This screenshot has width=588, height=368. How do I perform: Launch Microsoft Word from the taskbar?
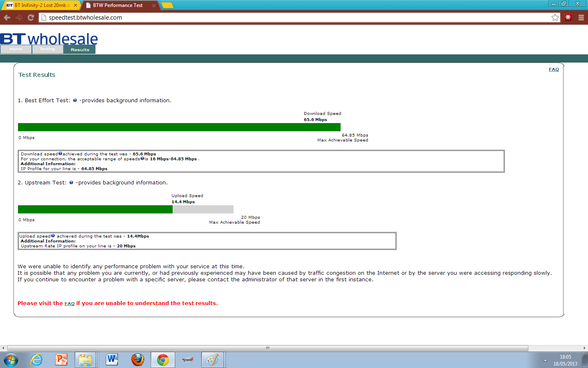click(x=111, y=360)
